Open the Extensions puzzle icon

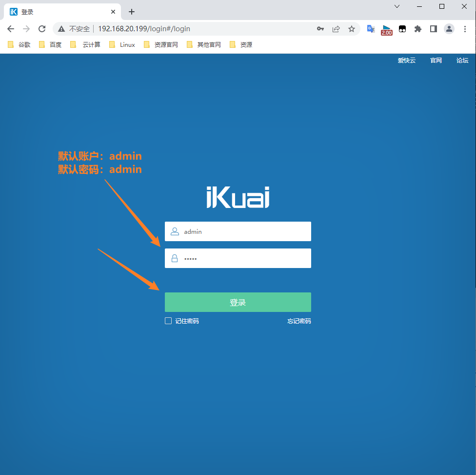(417, 29)
